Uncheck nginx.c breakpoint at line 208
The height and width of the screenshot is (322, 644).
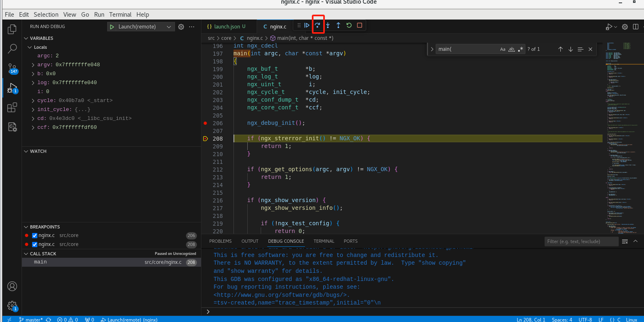coord(35,244)
